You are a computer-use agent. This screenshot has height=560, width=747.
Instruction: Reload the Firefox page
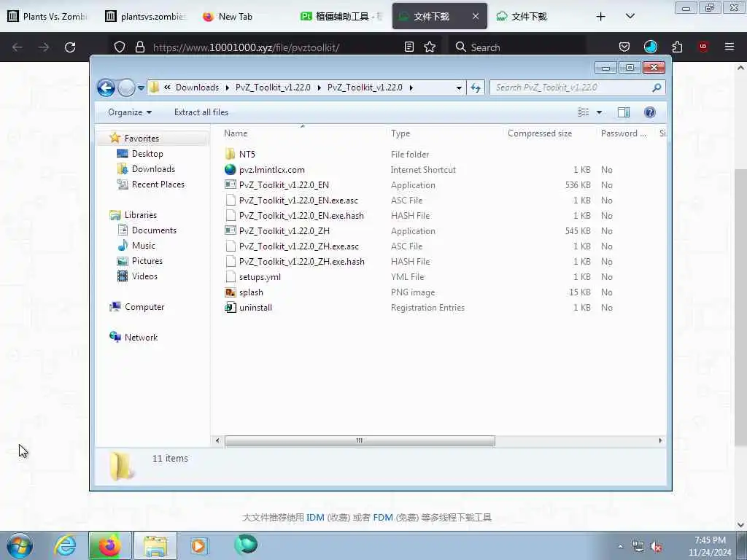tap(70, 47)
